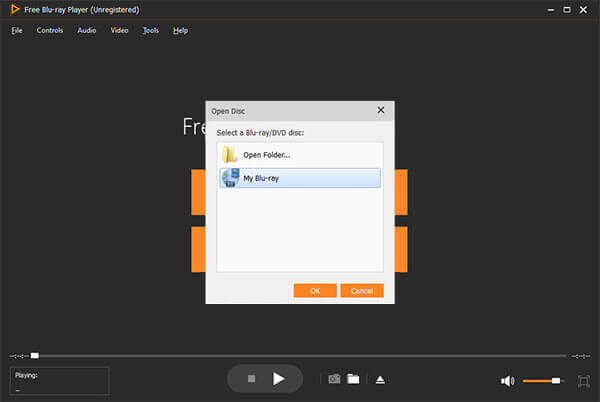Click the Free Blu-ray Player logo icon
The image size is (600, 402).
(x=15, y=9)
